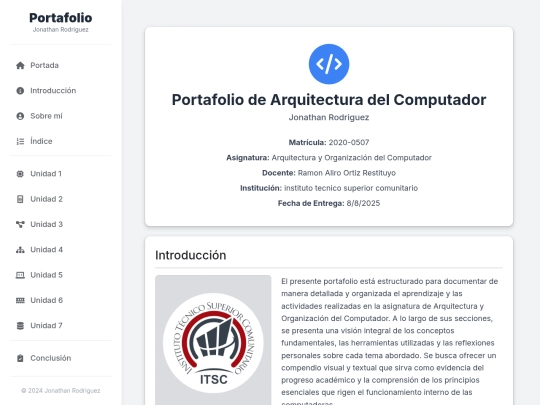The width and height of the screenshot is (540, 405).
Task: Click the Institución instituto tecnico superior comunitario line
Action: [x=329, y=188]
